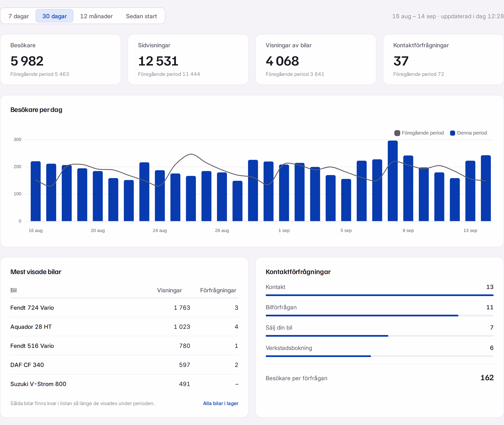The height and width of the screenshot is (425, 504).
Task: Click the Fendt 724 Vario row
Action: [124, 308]
